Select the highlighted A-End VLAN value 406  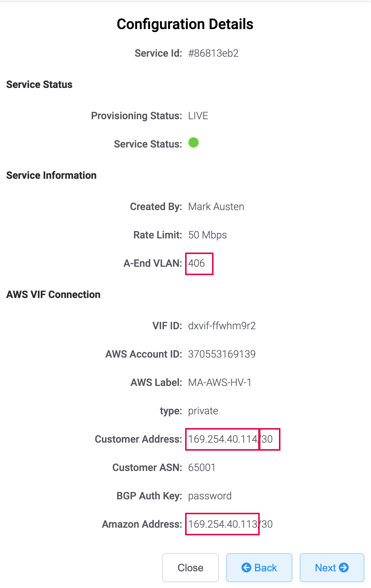click(199, 263)
